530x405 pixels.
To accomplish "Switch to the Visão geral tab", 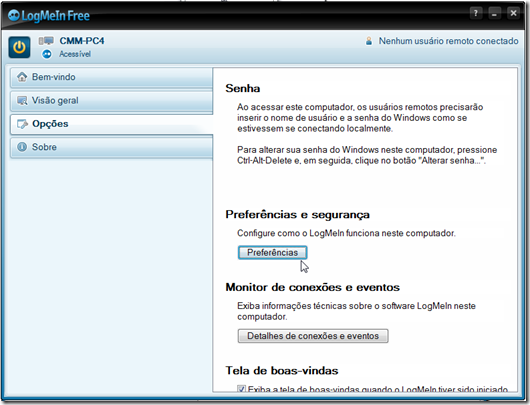I will [x=112, y=101].
